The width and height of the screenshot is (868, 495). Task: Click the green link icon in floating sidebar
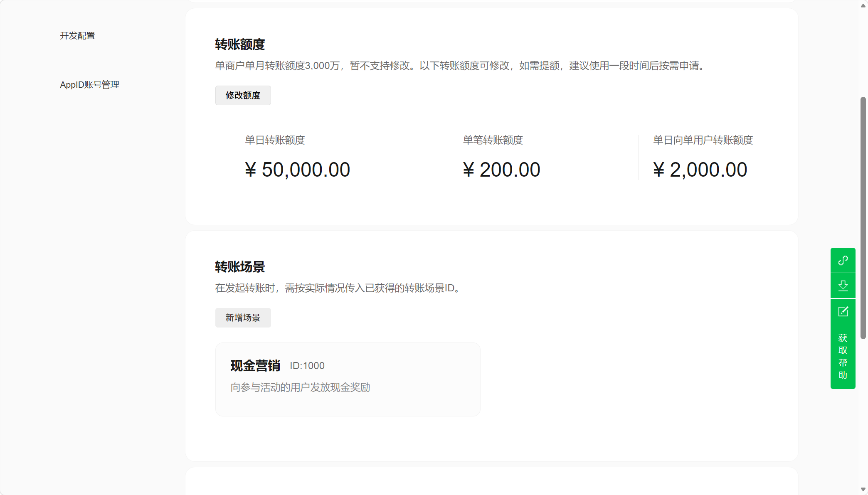pos(843,261)
